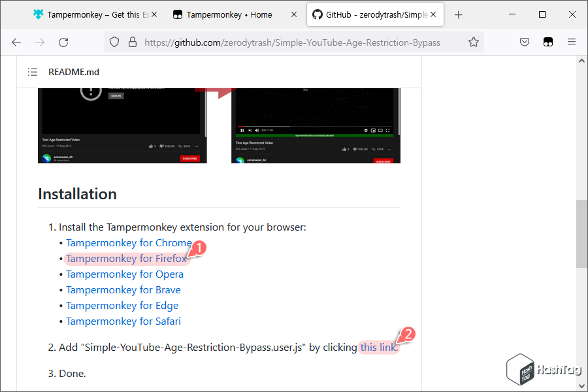Screen dimensions: 588x392
Task: Close the Tampermonkey Get this Extension tab
Action: (x=154, y=14)
